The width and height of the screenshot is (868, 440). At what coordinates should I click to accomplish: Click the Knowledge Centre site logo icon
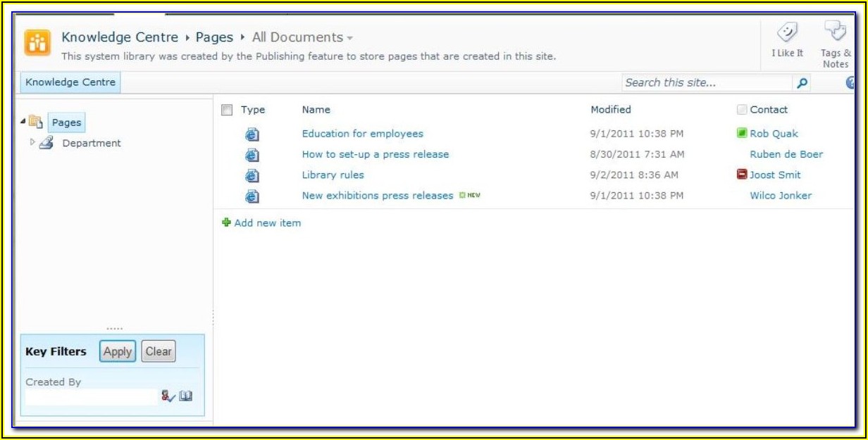[x=37, y=42]
